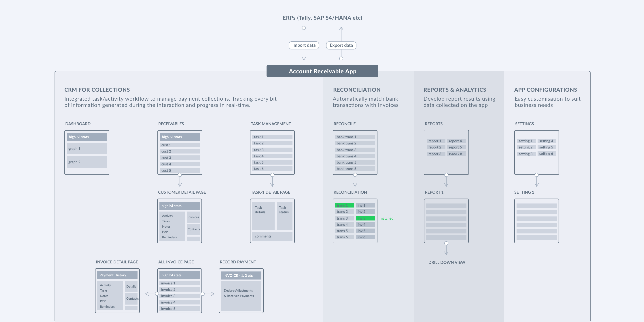The image size is (644, 322).
Task: Click the REPORT 1 label
Action: pyautogui.click(x=434, y=192)
